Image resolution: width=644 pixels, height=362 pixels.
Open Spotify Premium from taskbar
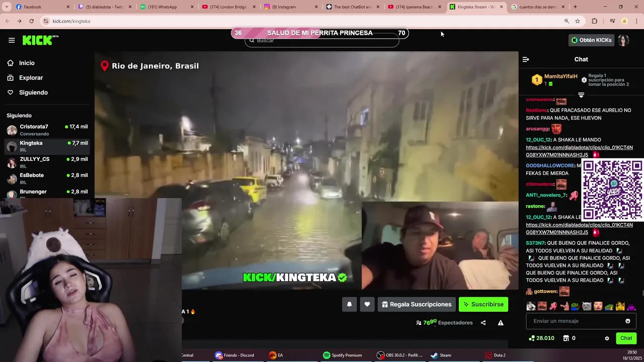coord(343,355)
